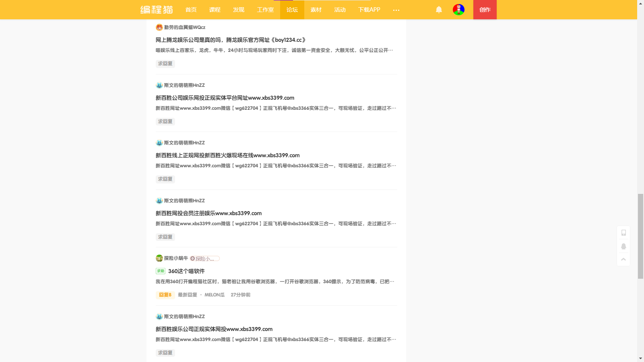Screen dimensions: 644x362
Task: Click the red 创作 button
Action: pyautogui.click(x=485, y=10)
